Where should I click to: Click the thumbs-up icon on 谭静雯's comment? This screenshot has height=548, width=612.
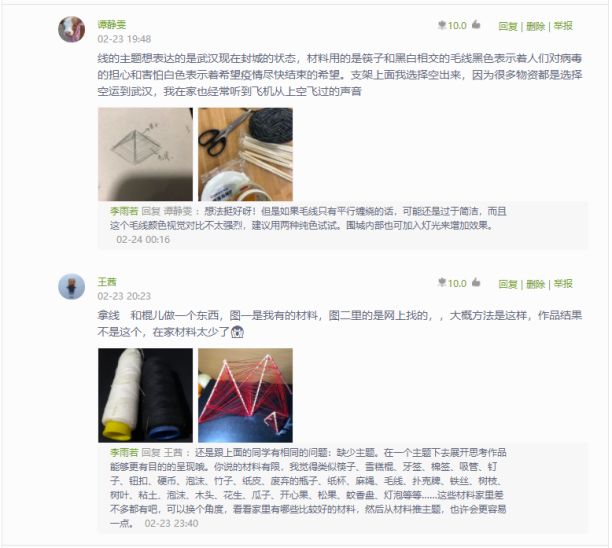[476, 25]
